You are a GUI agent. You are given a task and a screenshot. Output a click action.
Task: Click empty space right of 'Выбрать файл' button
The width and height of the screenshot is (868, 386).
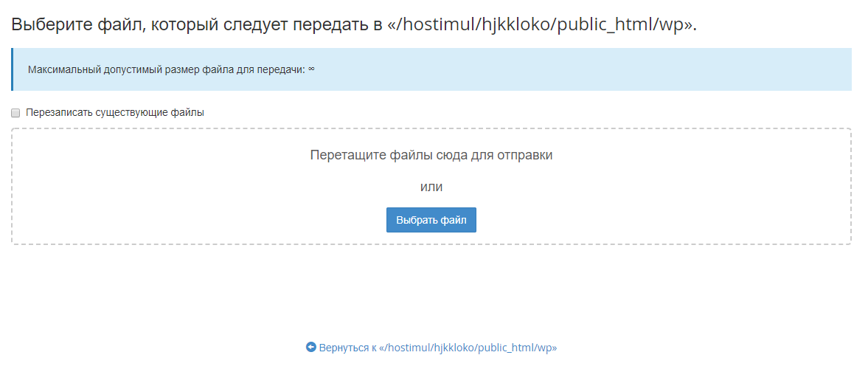649,220
